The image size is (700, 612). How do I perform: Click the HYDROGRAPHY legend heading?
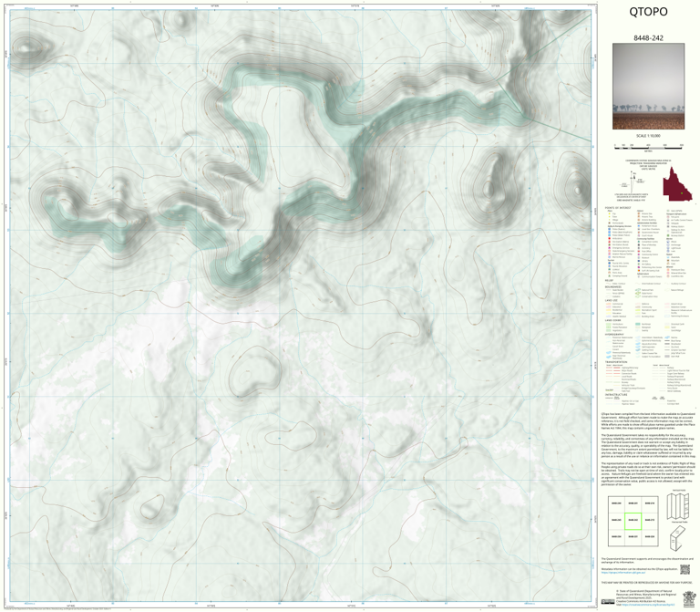(614, 334)
